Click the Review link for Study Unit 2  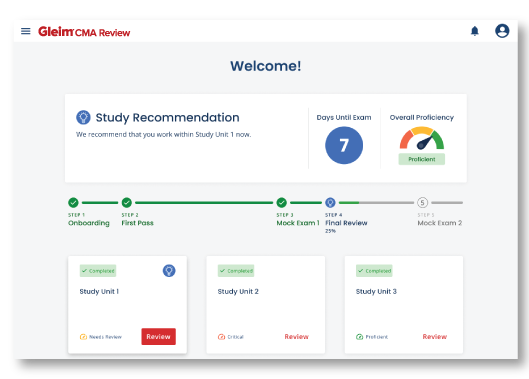(297, 336)
